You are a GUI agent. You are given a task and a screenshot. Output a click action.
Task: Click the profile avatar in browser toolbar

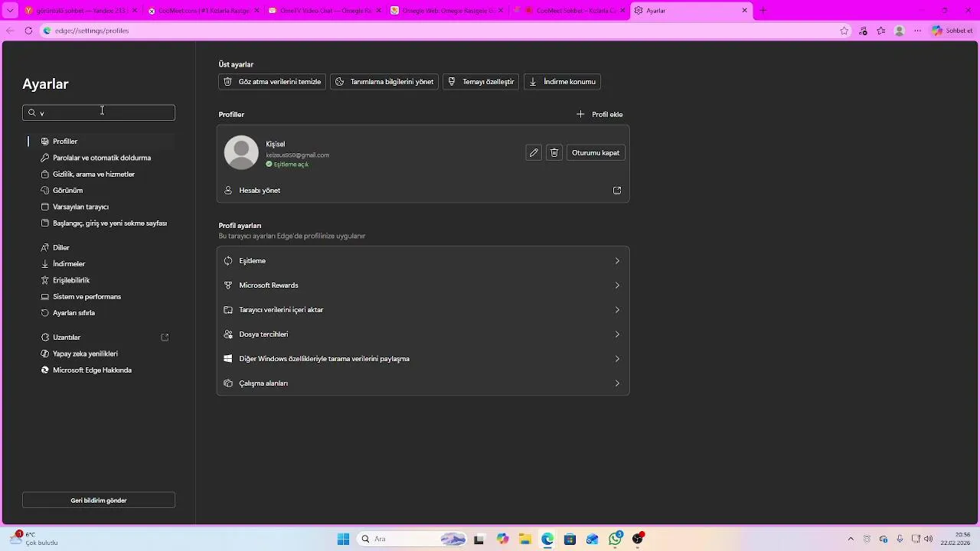(x=900, y=31)
